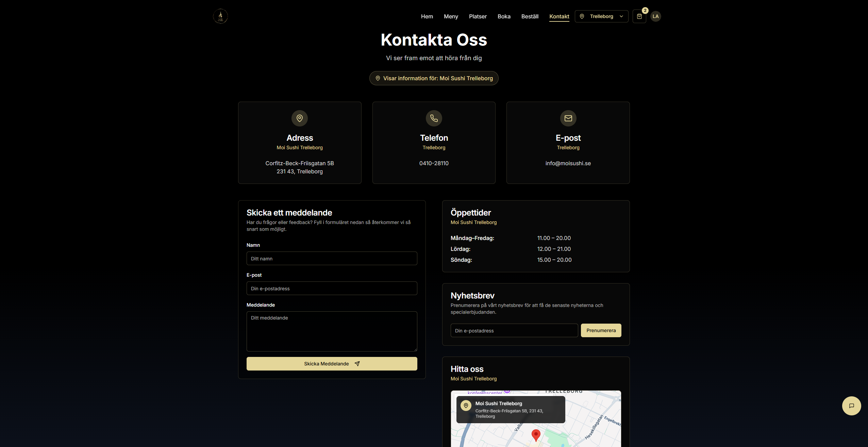
Task: Open the chat bubble widget
Action: click(x=851, y=406)
